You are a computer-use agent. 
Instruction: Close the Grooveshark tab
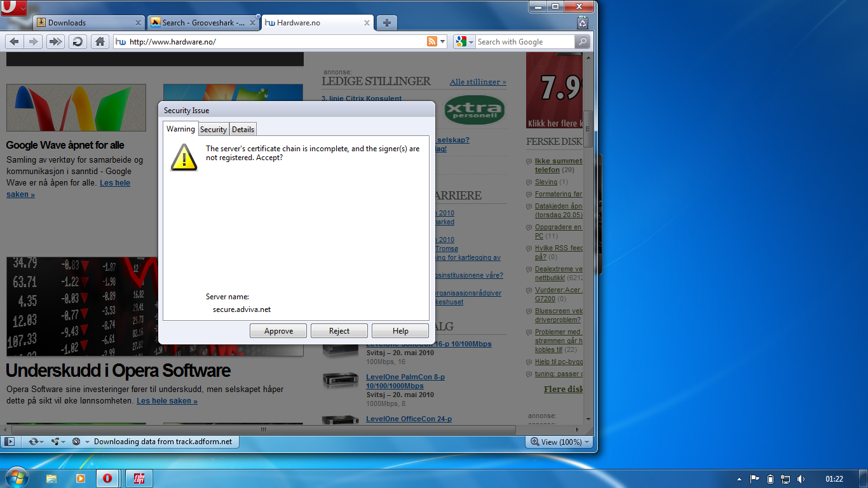click(252, 23)
